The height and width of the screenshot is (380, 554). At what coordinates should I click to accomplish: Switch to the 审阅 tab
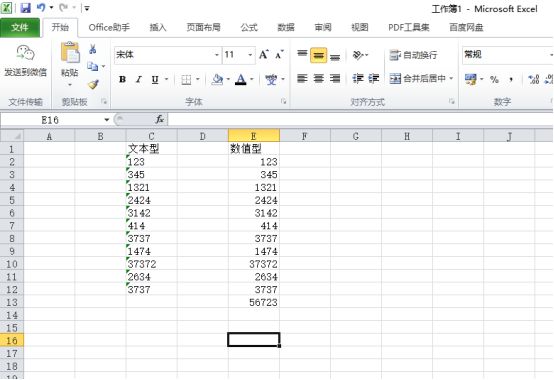pos(323,28)
